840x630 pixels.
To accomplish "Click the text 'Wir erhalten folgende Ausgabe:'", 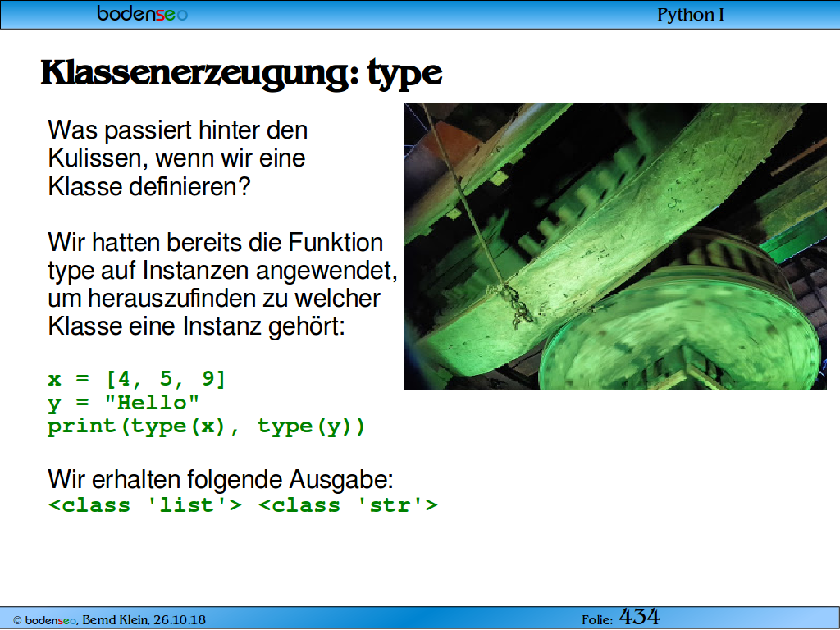I will tap(221, 479).
